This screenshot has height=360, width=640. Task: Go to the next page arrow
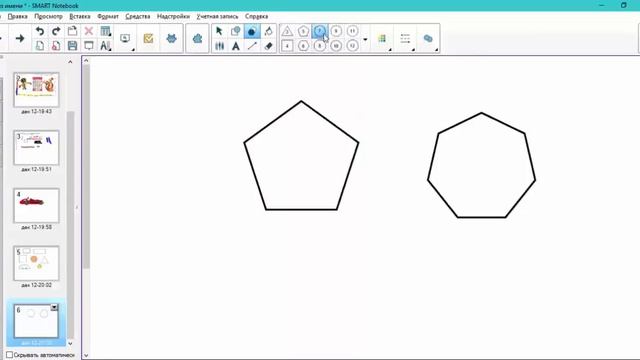tap(20, 38)
